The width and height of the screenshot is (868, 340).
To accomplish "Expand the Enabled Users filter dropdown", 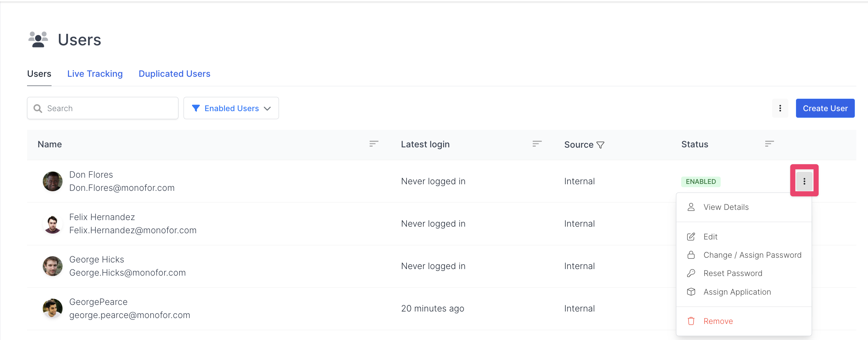I will pos(231,108).
